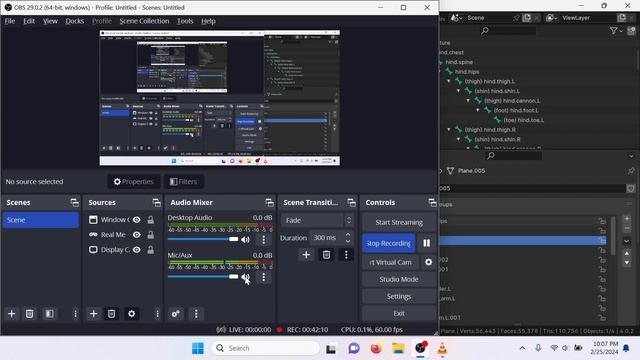Click the Filters button
The image size is (640, 360).
[x=183, y=182]
